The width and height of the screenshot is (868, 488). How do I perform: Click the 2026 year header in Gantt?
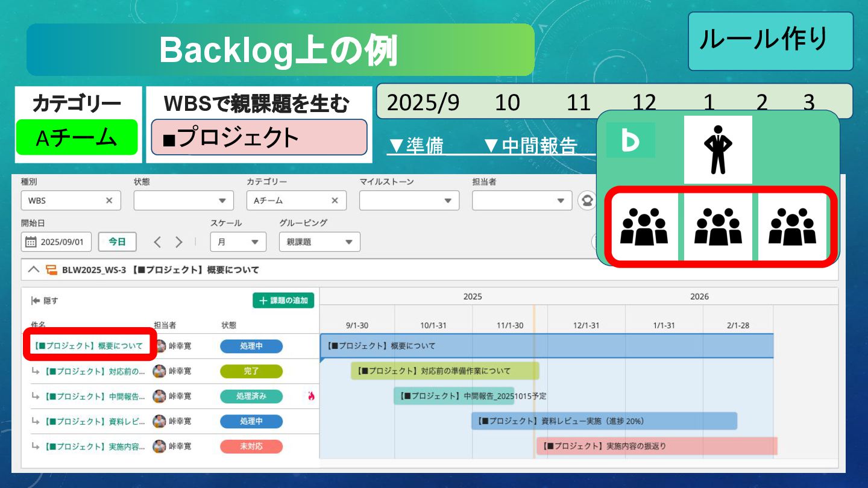coord(699,296)
